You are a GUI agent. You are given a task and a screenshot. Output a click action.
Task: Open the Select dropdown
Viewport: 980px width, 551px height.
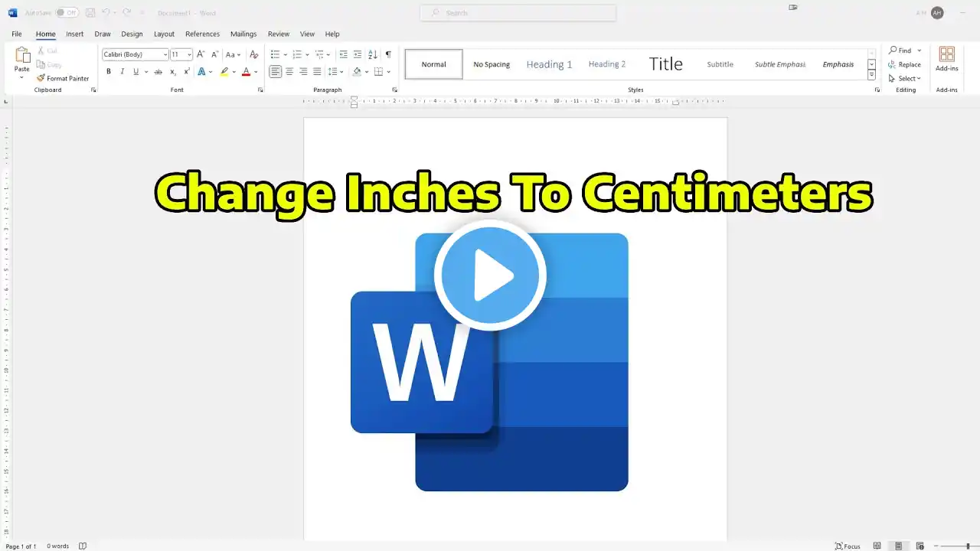click(905, 78)
